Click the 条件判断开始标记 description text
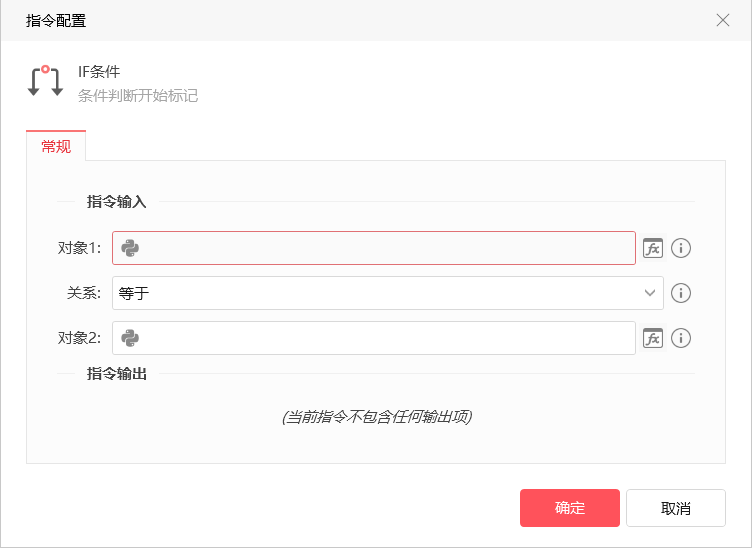This screenshot has height=548, width=752. click(138, 96)
